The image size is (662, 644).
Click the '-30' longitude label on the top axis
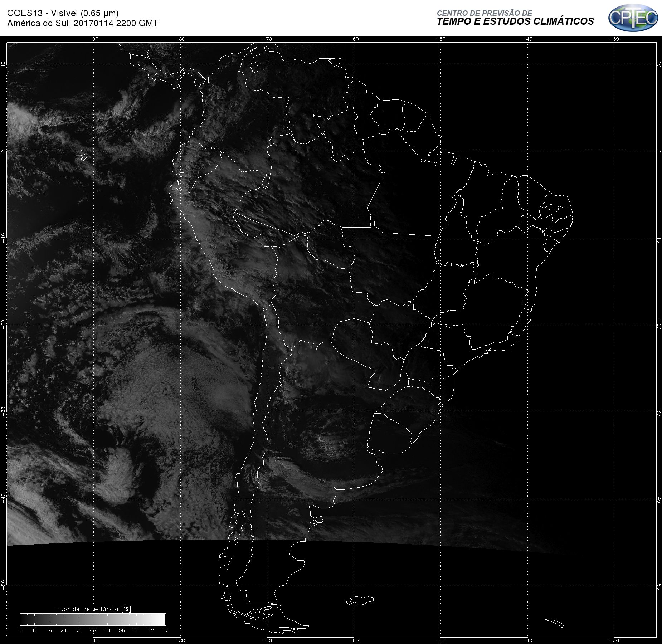click(x=614, y=39)
